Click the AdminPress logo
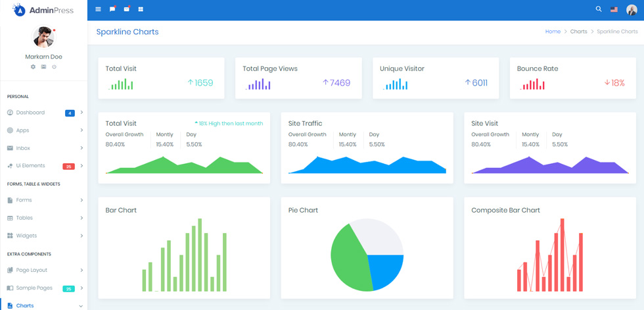Screen dimensions: 644x310 (43, 10)
